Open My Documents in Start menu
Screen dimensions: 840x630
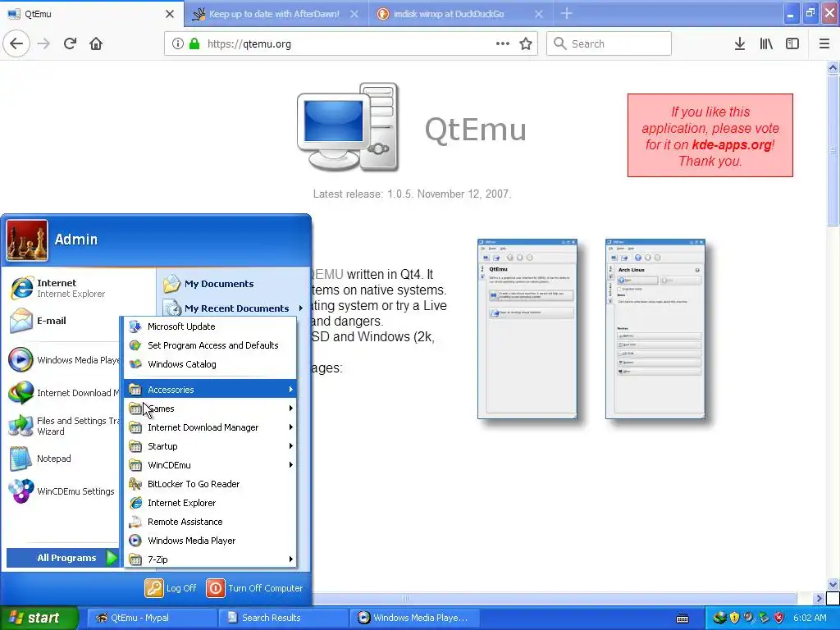234,284
